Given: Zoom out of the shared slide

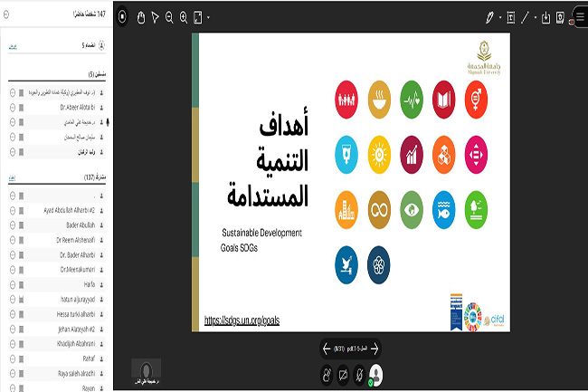Looking at the screenshot, I should (169, 17).
